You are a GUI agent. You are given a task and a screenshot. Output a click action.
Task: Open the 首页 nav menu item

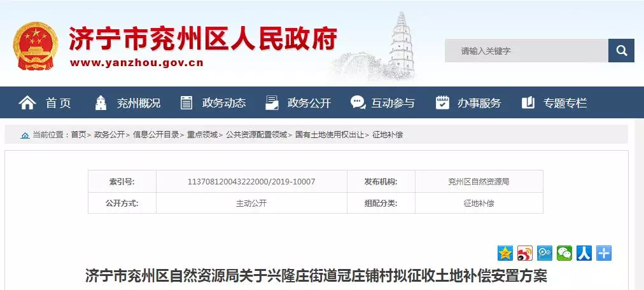59,103
